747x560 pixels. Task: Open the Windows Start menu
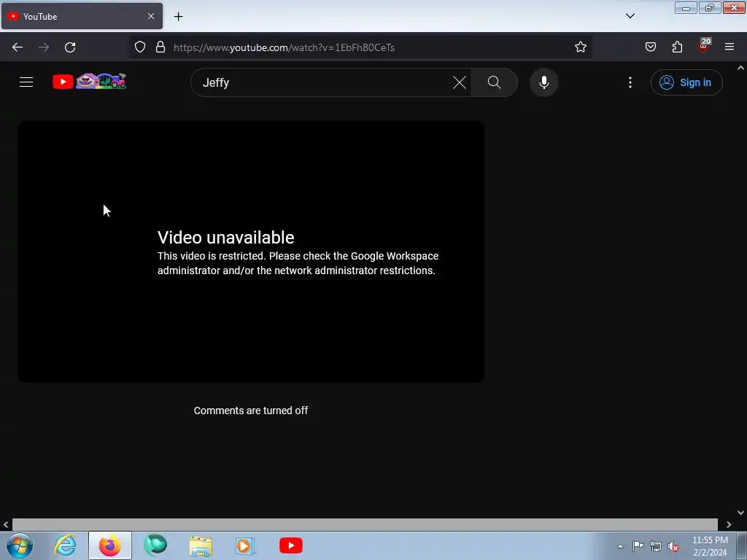coord(20,545)
